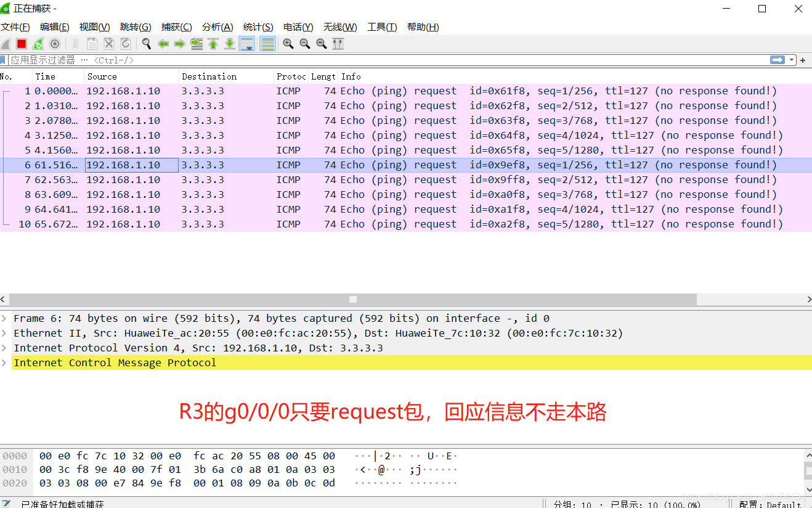Image resolution: width=812 pixels, height=508 pixels.
Task: Click display filter bookmark icon
Action: pyautogui.click(x=3, y=60)
